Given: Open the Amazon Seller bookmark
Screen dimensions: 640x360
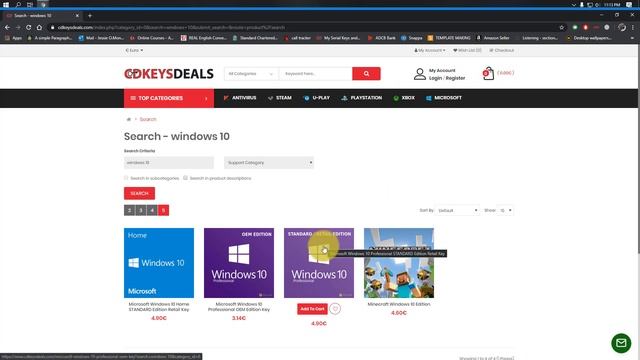Looking at the screenshot, I should point(493,38).
